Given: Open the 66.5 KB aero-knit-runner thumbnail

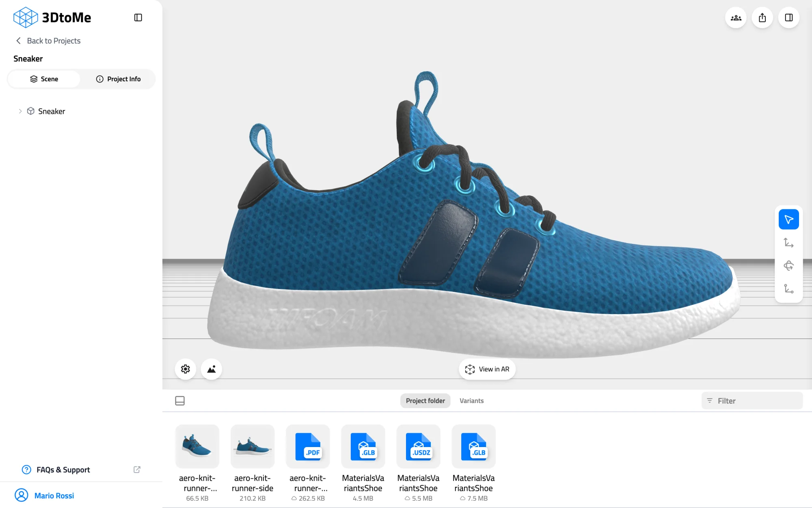Looking at the screenshot, I should click(x=197, y=446).
